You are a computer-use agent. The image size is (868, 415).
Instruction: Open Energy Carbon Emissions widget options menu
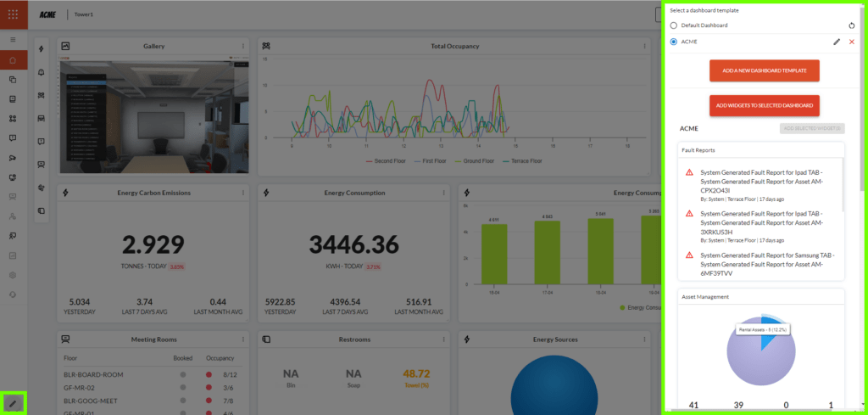point(243,193)
